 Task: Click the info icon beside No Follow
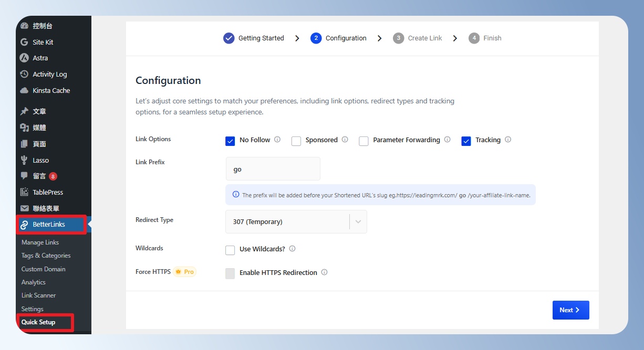pyautogui.click(x=277, y=140)
